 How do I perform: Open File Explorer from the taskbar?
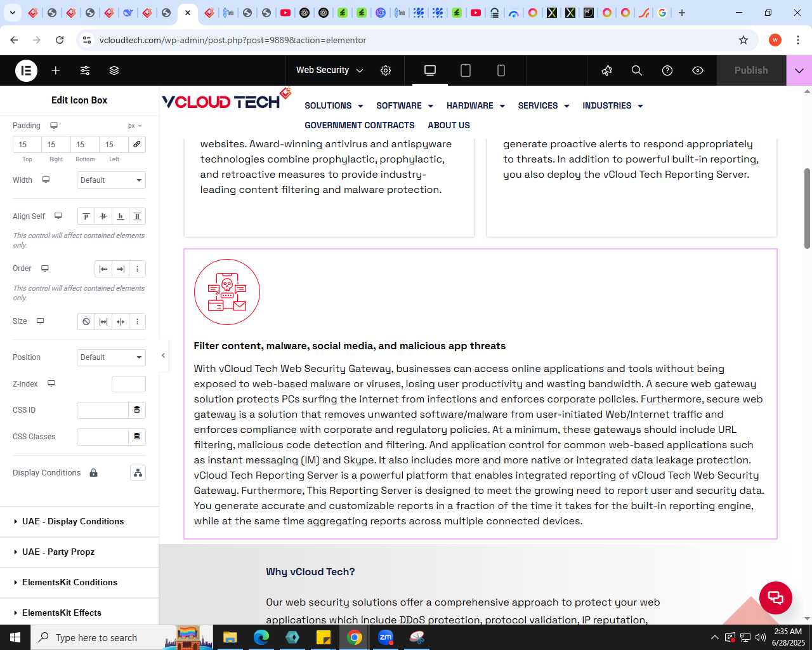click(230, 637)
